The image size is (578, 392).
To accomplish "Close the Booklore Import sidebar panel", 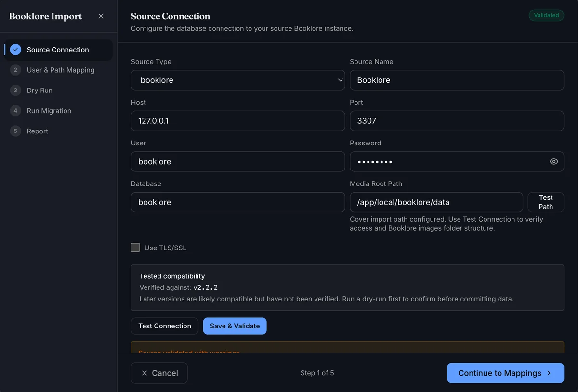I will coord(101,16).
